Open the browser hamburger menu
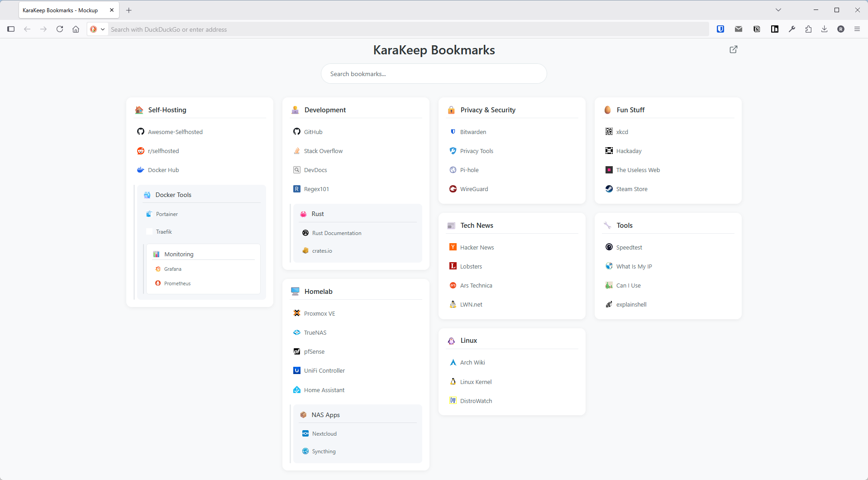868x480 pixels. pyautogui.click(x=857, y=29)
